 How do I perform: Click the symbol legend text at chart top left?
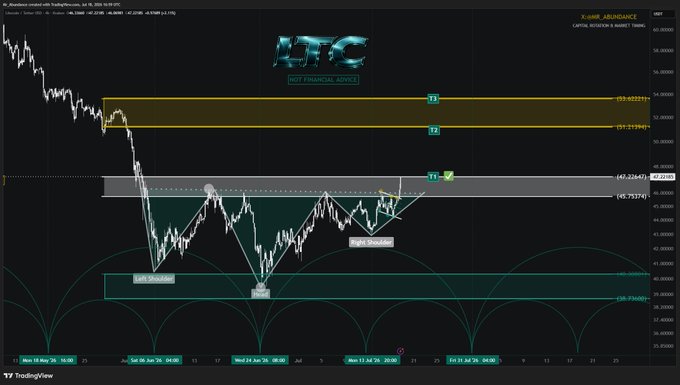[90, 13]
